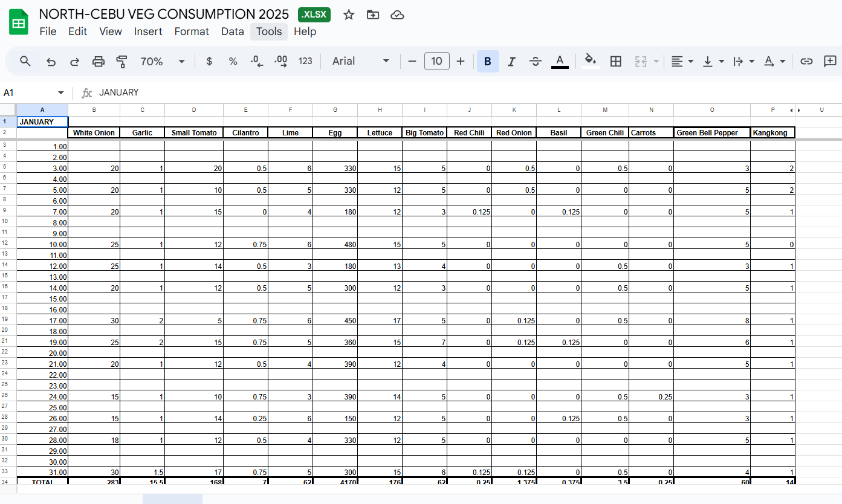Format as percent

[233, 61]
